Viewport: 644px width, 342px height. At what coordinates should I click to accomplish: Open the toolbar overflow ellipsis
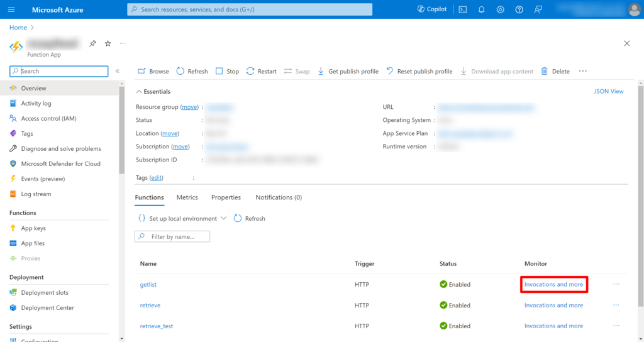583,71
